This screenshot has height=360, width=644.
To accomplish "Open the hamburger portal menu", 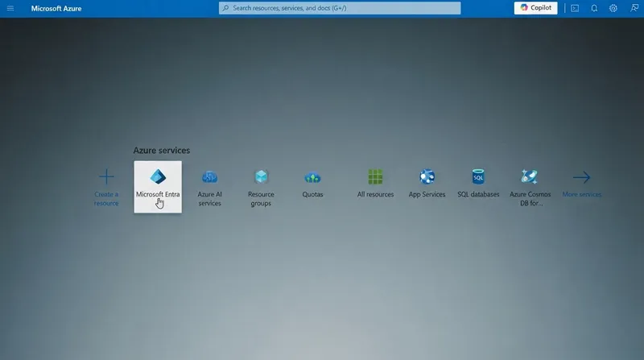I will (x=10, y=8).
